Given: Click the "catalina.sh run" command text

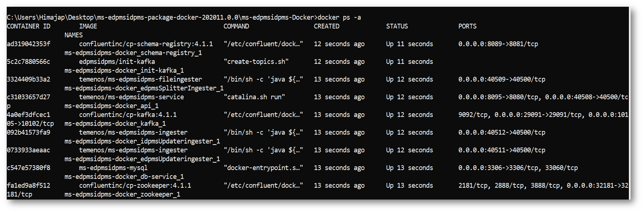Looking at the screenshot, I should [x=254, y=97].
